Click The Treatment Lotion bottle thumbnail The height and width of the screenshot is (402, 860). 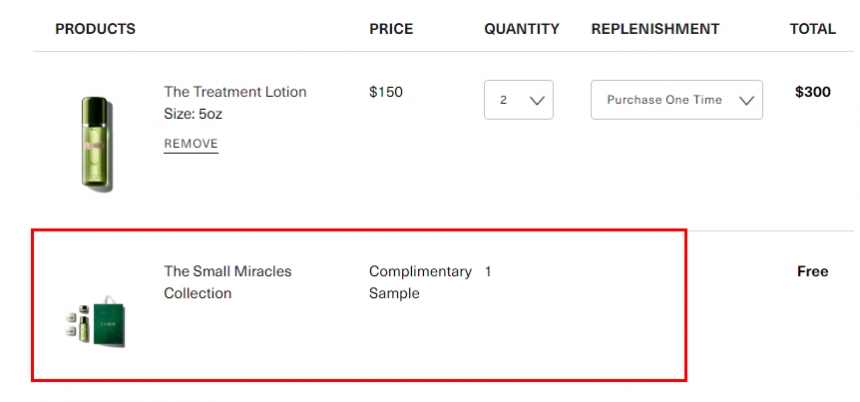coord(98,143)
